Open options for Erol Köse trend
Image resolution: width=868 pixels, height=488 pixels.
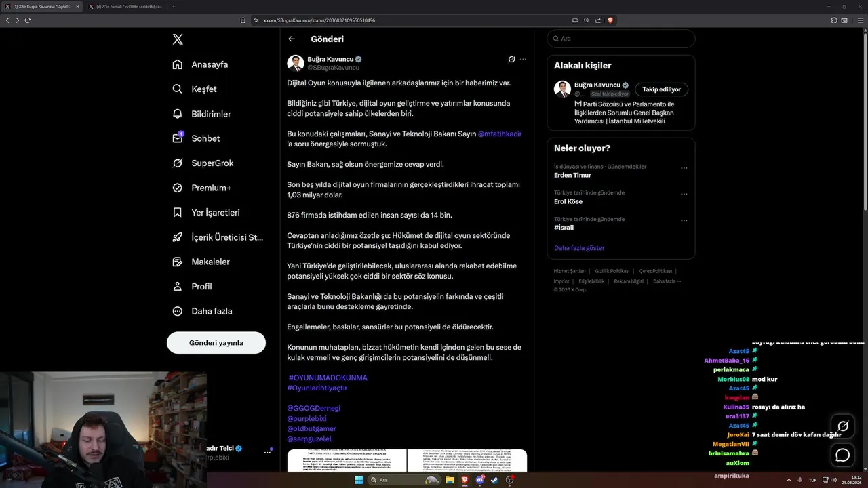point(684,195)
